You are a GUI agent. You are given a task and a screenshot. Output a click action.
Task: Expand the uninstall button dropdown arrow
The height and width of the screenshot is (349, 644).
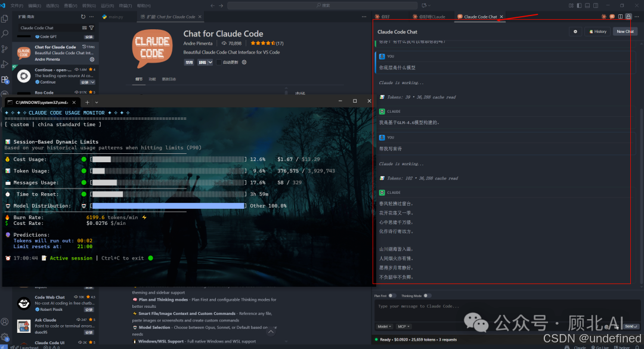point(210,63)
